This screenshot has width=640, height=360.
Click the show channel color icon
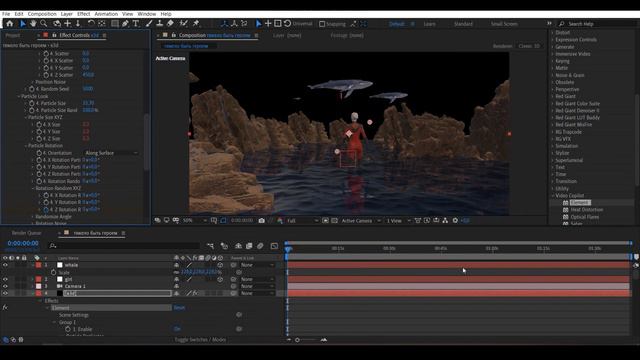tap(280, 220)
